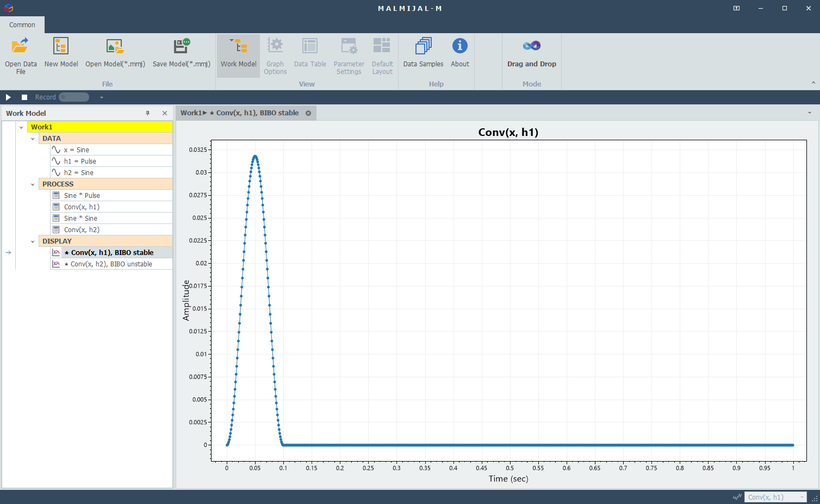Open Graph Options
The image size is (820, 504).
pyautogui.click(x=275, y=56)
